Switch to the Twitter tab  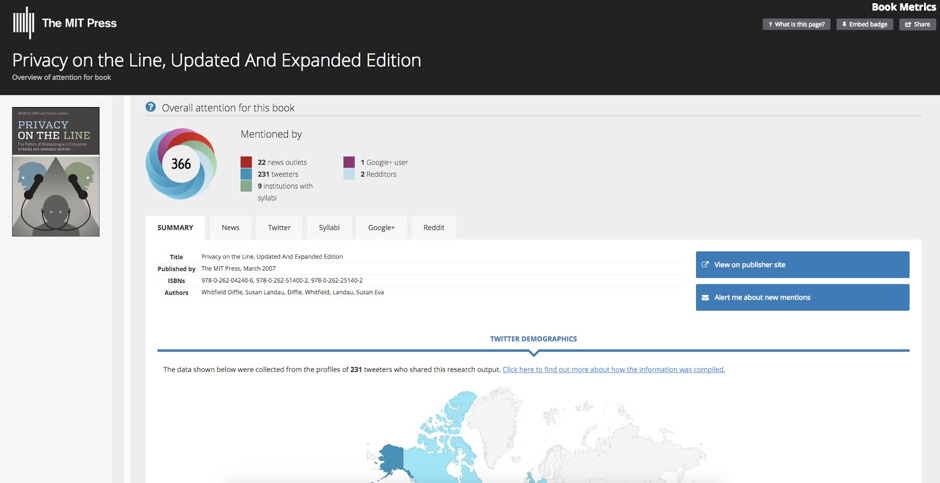pos(279,228)
